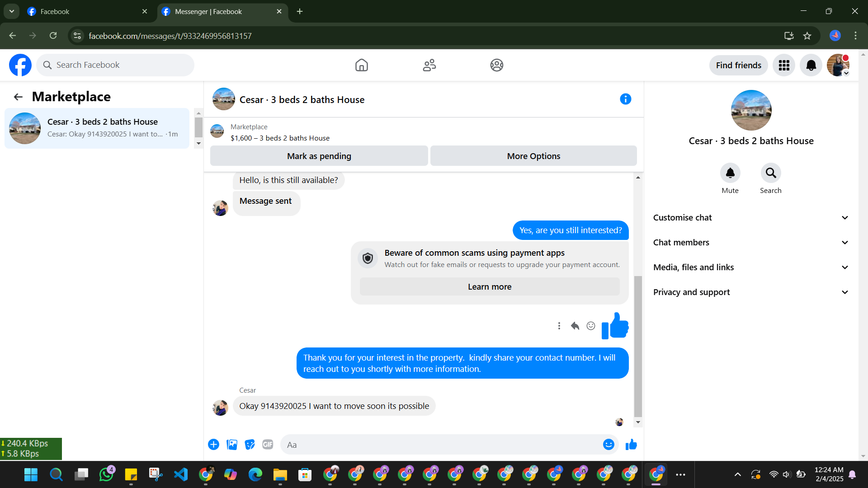Click the chat list scrollbar thumb
The image size is (868, 488).
click(x=198, y=127)
